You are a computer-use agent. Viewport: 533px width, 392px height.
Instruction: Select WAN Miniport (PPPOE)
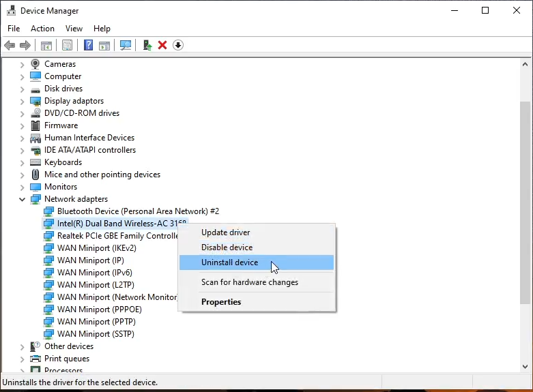click(x=99, y=310)
